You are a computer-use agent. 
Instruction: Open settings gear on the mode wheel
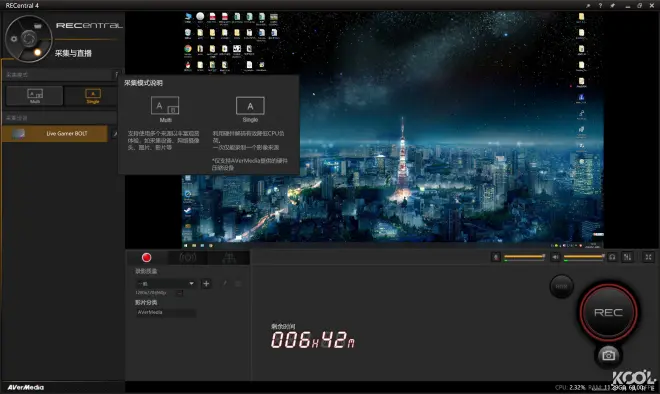coord(14,39)
